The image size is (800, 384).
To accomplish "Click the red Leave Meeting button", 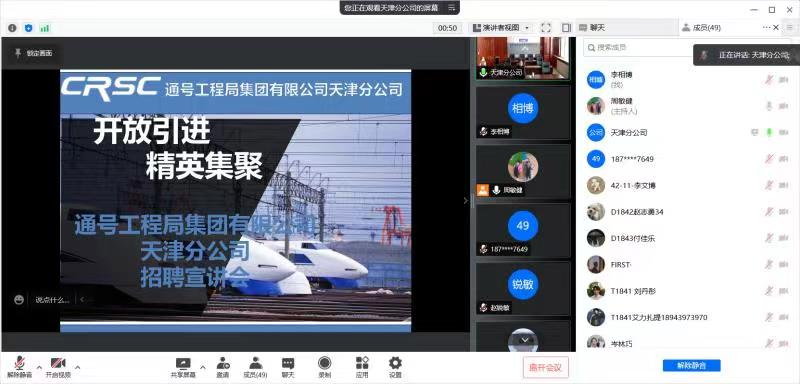I will (x=546, y=367).
